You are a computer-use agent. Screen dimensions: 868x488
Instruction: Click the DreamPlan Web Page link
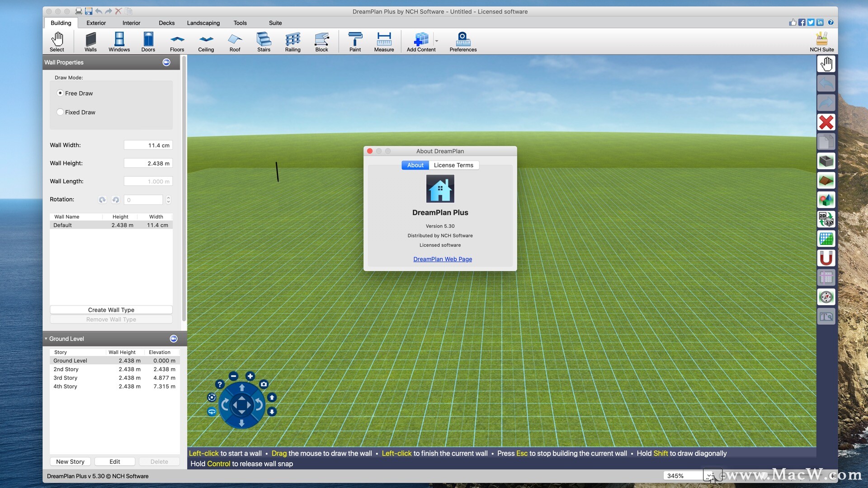[x=443, y=258]
